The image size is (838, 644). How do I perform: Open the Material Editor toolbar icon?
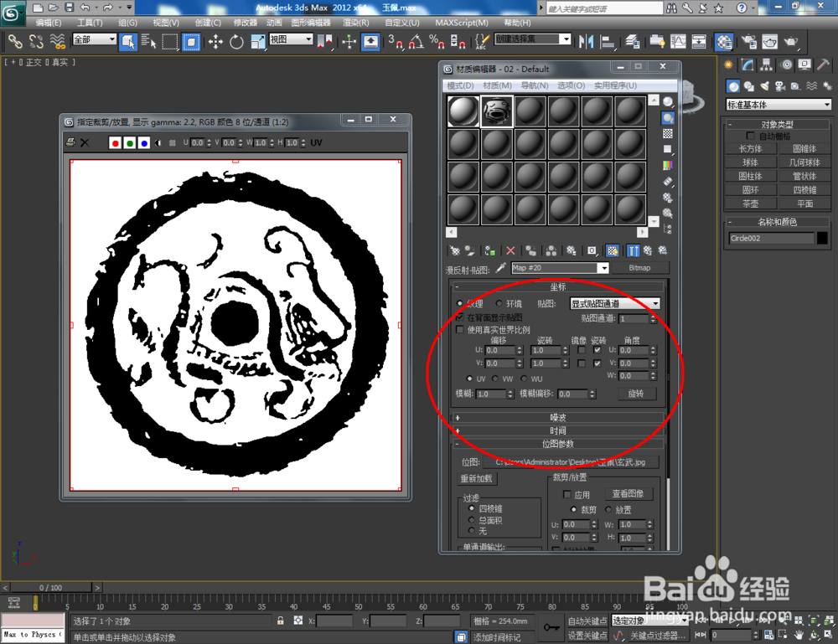coord(724,41)
